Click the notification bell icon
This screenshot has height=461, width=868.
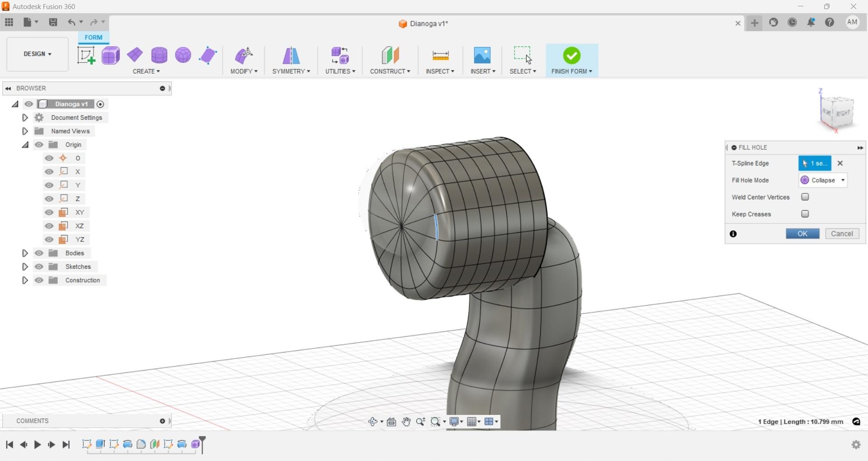[x=811, y=22]
